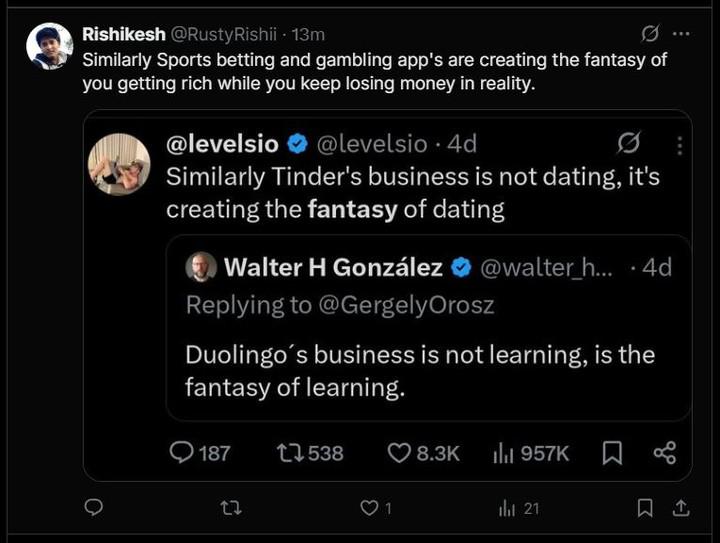Screen dimensions: 720x543
Task: Reply to Rishikesh's post
Action: point(93,509)
